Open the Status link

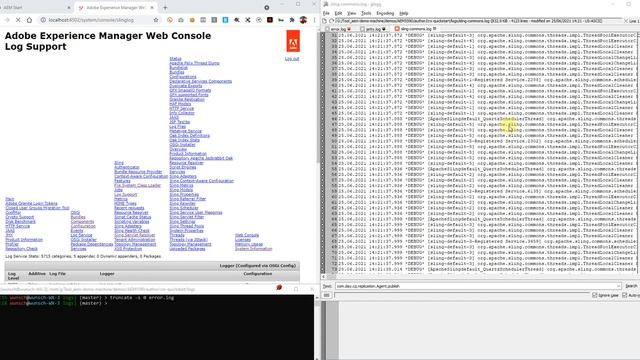[x=176, y=59]
